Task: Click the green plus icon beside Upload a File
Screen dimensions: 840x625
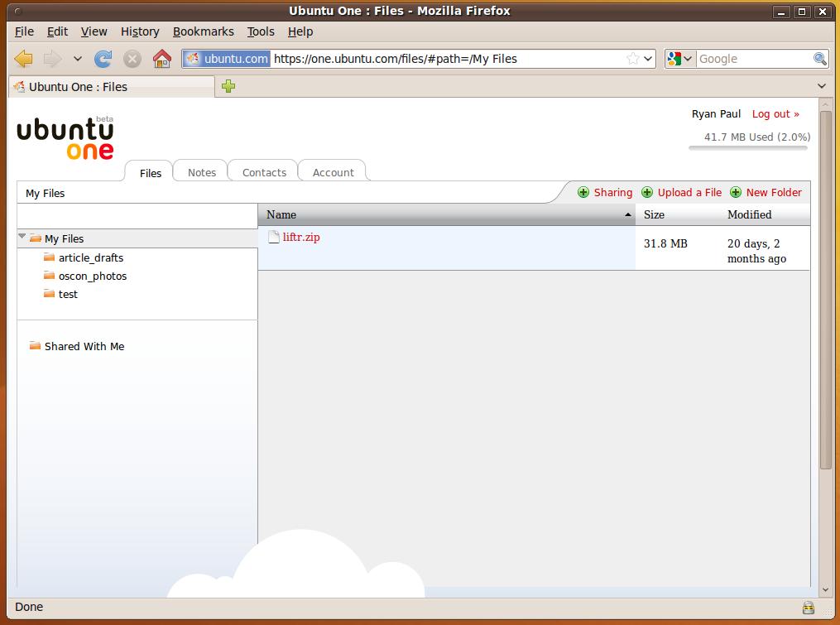Action: [x=647, y=192]
